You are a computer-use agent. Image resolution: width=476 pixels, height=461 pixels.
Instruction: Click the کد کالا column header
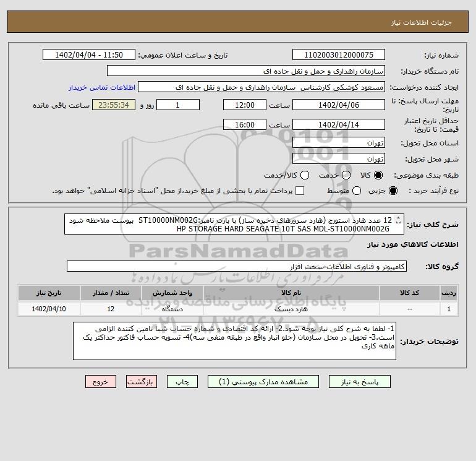point(409,293)
